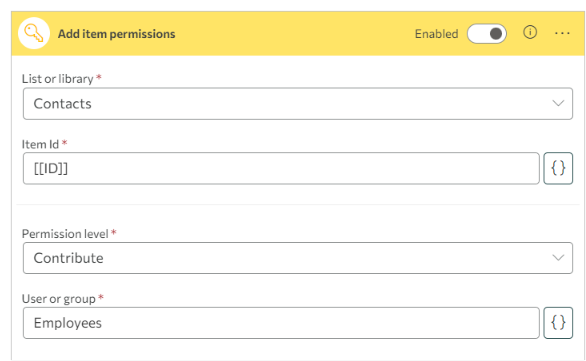Image resolution: width=586 pixels, height=361 pixels.
Task: Click the User or group field label
Action: (59, 299)
